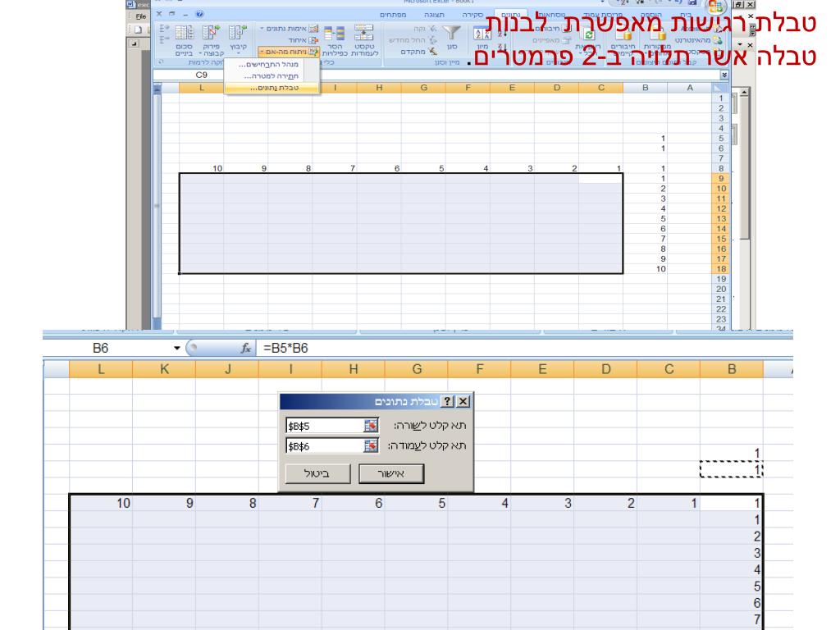The height and width of the screenshot is (630, 840).
Task: Click the Cancel (ביטול) button
Action: (x=317, y=473)
